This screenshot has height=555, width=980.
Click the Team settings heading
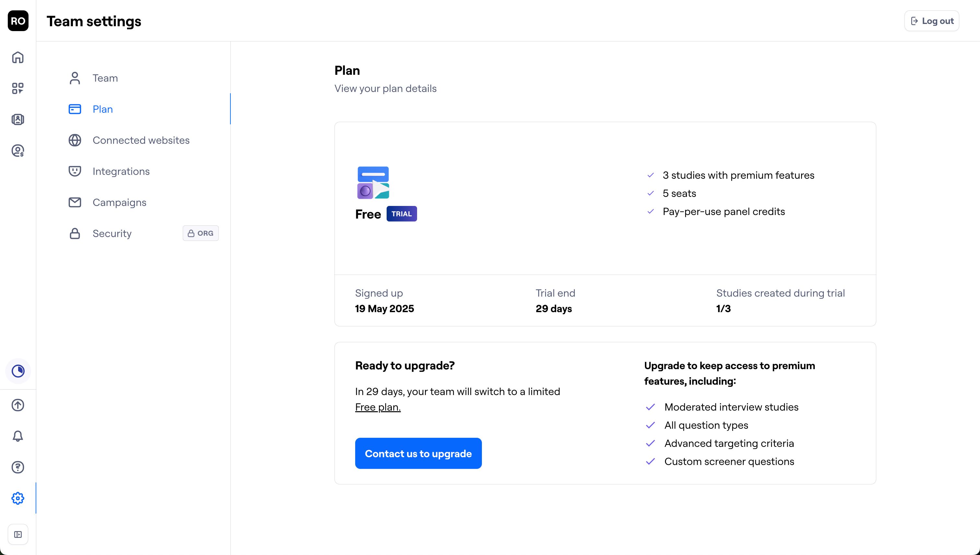click(x=94, y=21)
